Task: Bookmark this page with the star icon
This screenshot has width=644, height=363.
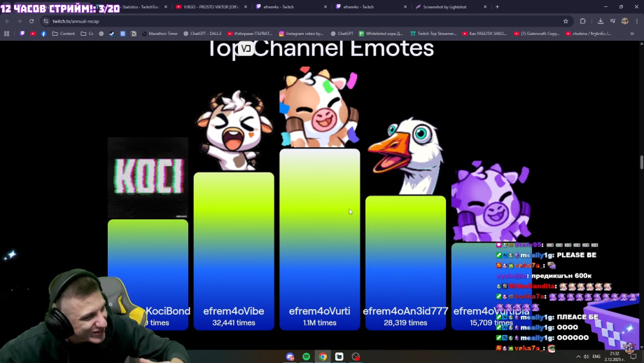Action: tap(566, 21)
